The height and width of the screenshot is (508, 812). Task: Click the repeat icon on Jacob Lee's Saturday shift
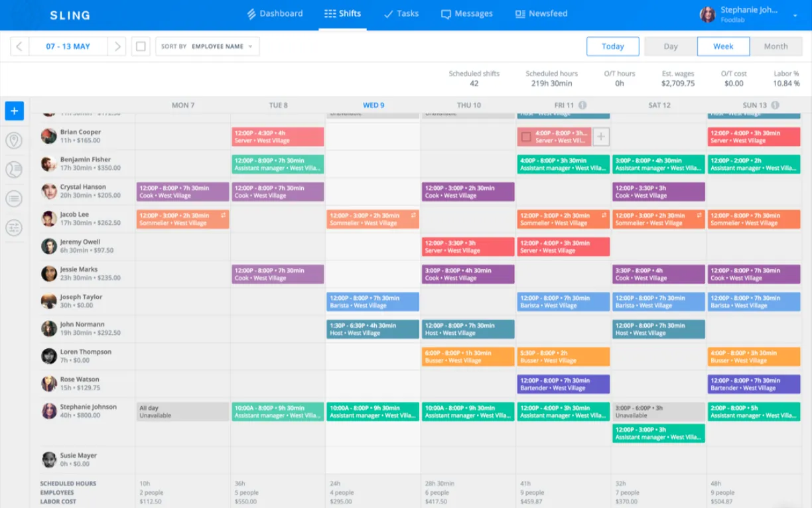tap(699, 216)
